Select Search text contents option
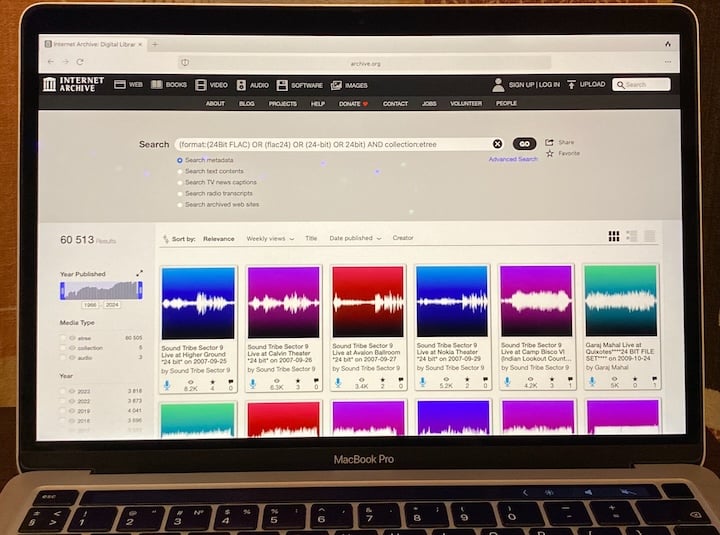 (180, 171)
